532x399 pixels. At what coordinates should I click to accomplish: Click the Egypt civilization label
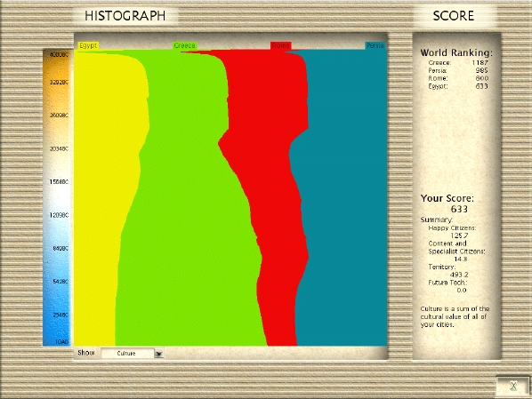(x=88, y=45)
